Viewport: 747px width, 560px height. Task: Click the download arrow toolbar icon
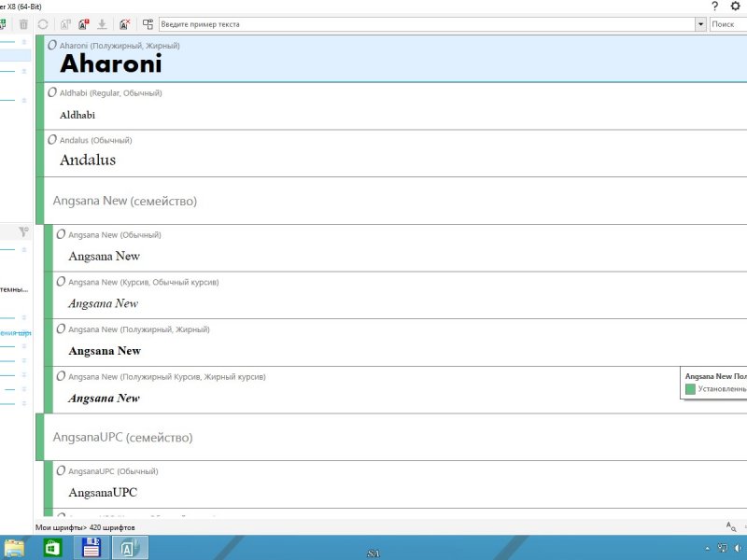[102, 24]
